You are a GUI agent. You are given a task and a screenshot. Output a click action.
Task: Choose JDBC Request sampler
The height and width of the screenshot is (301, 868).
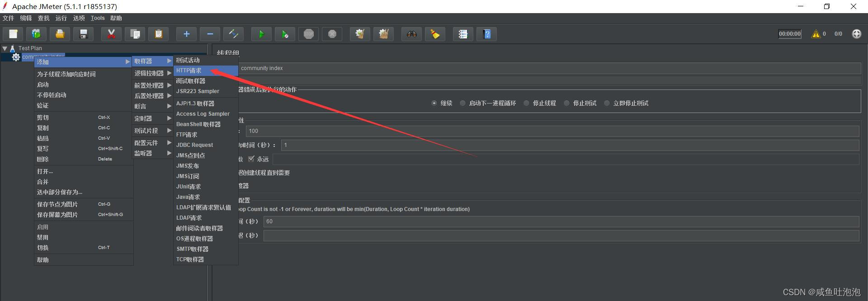click(206, 145)
